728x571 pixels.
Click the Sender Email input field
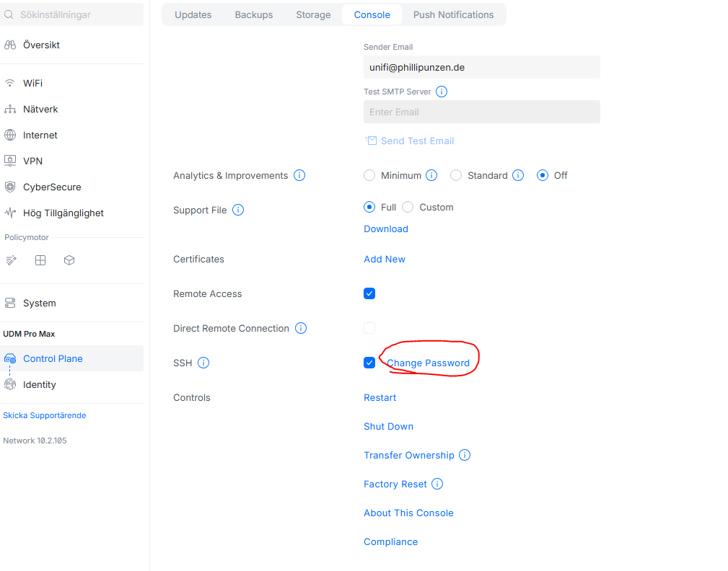(x=481, y=67)
